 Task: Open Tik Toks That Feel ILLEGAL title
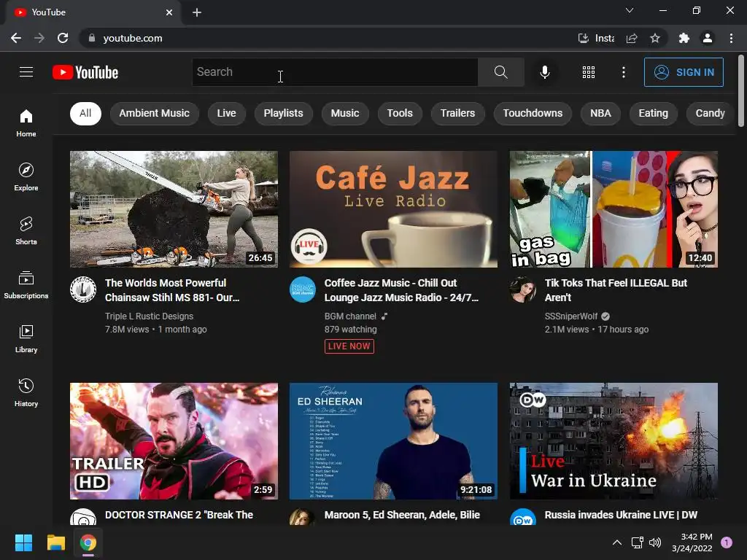point(616,290)
